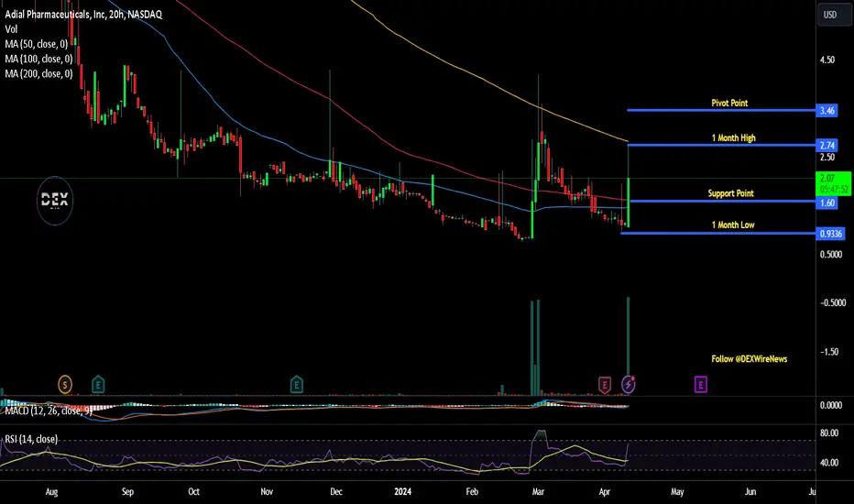Select the Vol indicator label

(x=11, y=29)
